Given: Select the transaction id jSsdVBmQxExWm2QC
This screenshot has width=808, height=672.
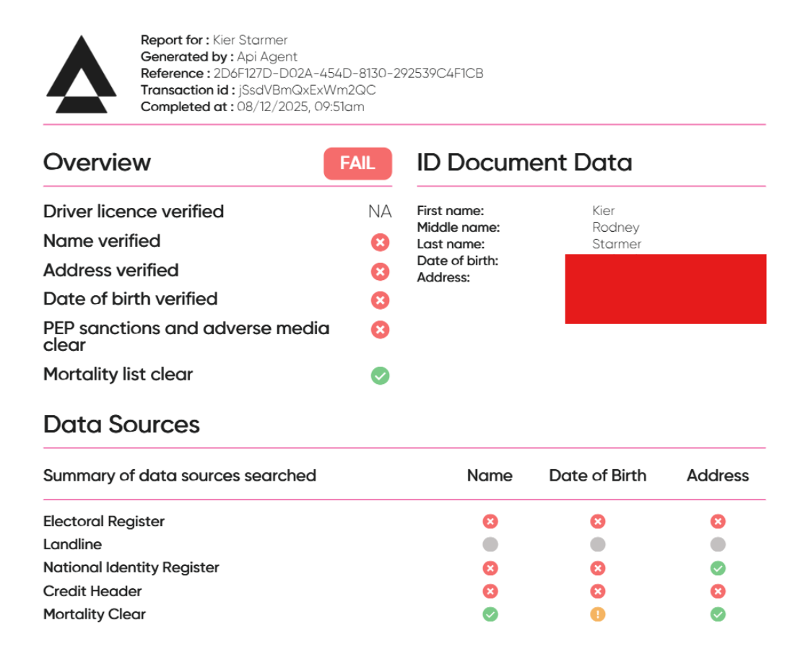Looking at the screenshot, I should click(x=307, y=90).
